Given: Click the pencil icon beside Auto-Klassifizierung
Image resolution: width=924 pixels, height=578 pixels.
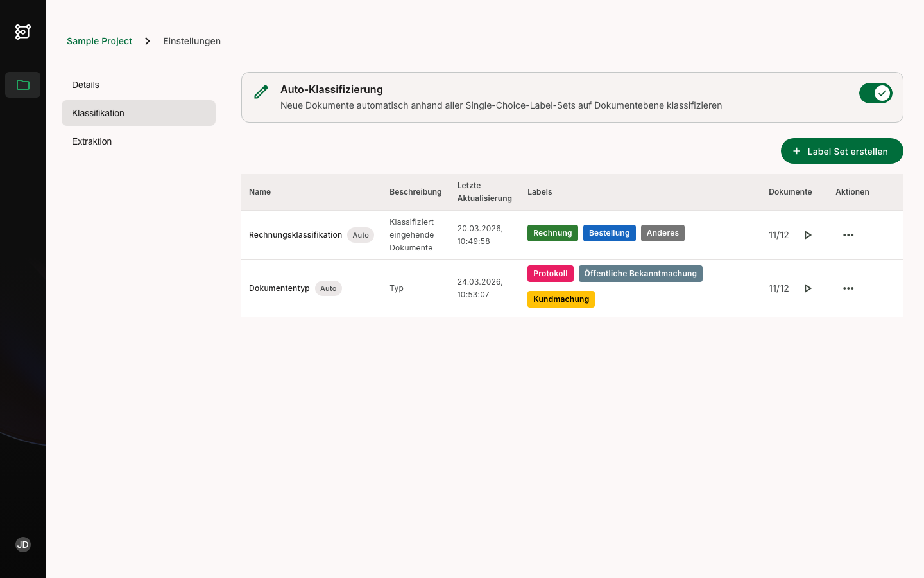Looking at the screenshot, I should 261,92.
